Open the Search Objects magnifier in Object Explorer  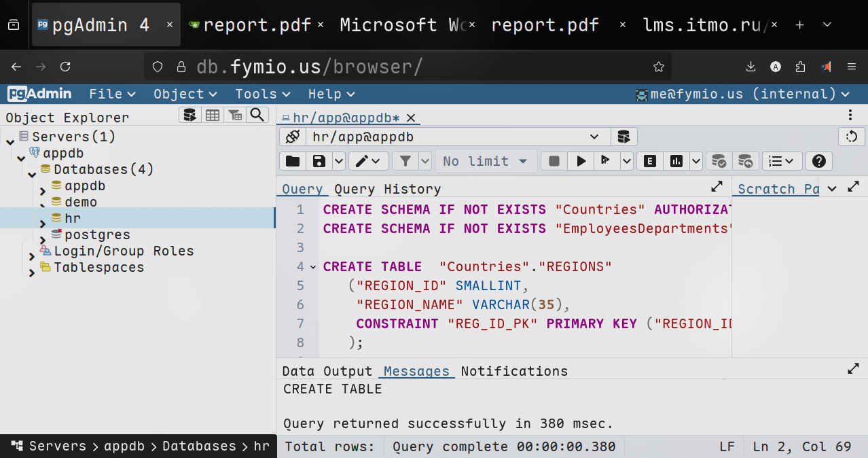257,115
